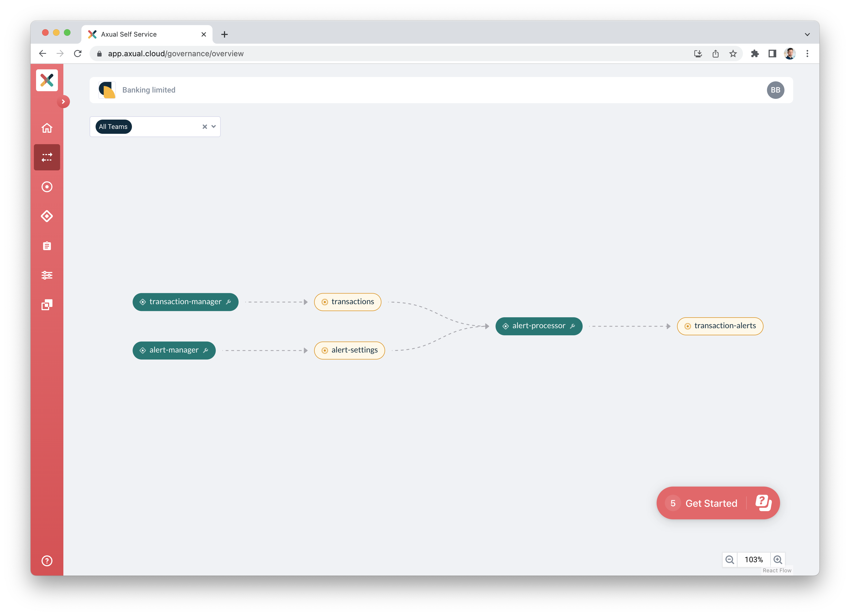
Task: Open the help question mark icon
Action: (47, 561)
